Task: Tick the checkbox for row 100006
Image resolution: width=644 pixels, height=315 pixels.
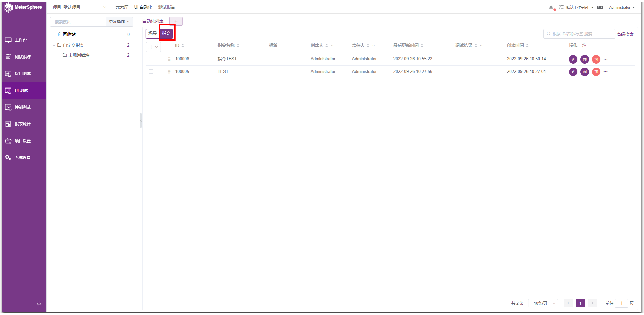Action: click(151, 59)
